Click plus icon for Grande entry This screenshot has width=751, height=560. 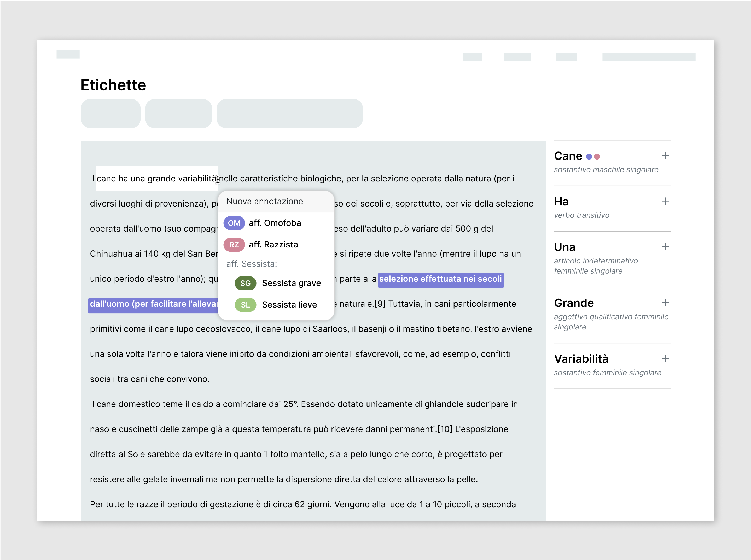665,303
